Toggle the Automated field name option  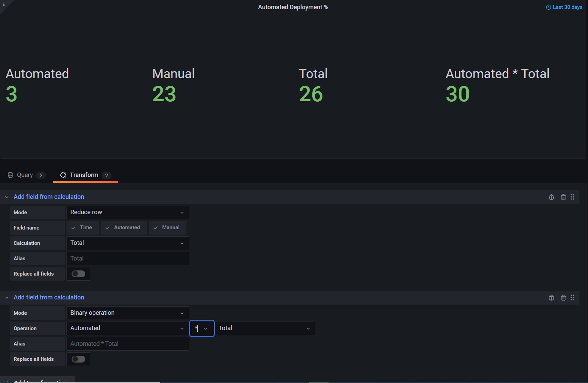123,227
